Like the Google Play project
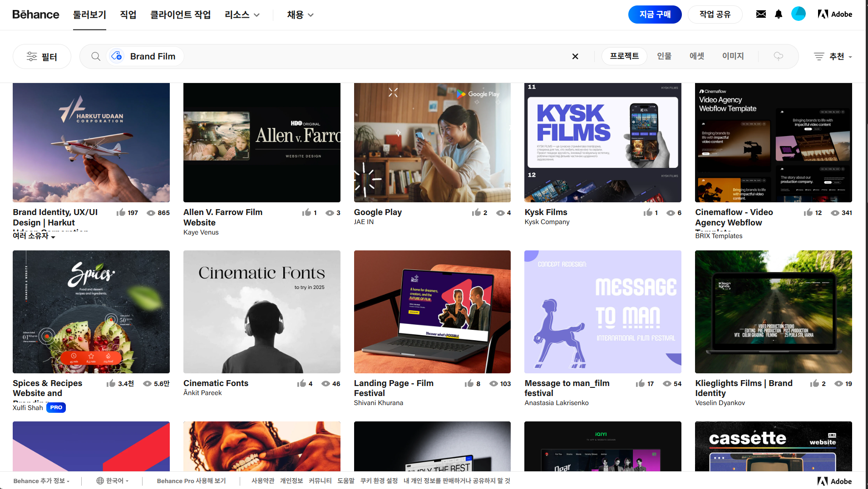 pos(476,212)
